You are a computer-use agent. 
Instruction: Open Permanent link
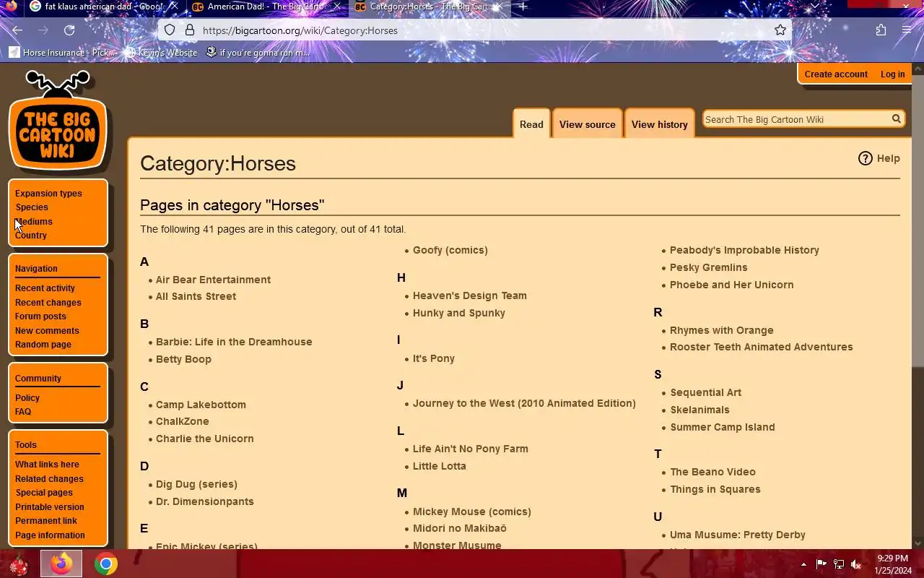pyautogui.click(x=46, y=521)
